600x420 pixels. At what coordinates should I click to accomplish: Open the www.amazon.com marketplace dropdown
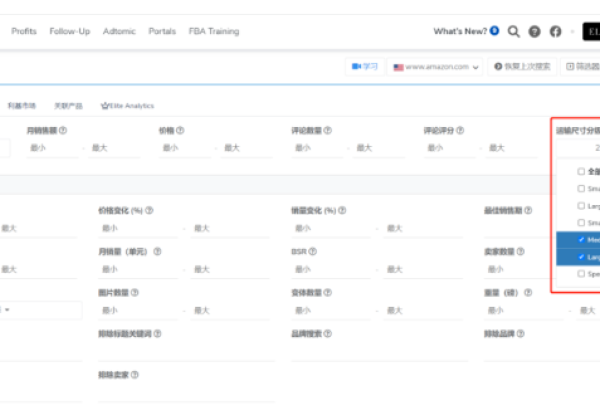click(x=435, y=67)
